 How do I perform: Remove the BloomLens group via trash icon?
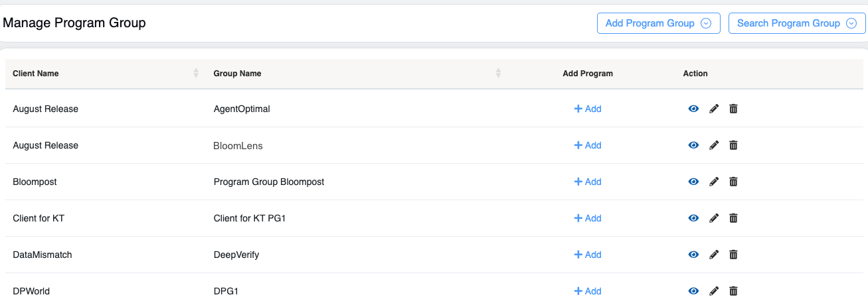point(733,145)
